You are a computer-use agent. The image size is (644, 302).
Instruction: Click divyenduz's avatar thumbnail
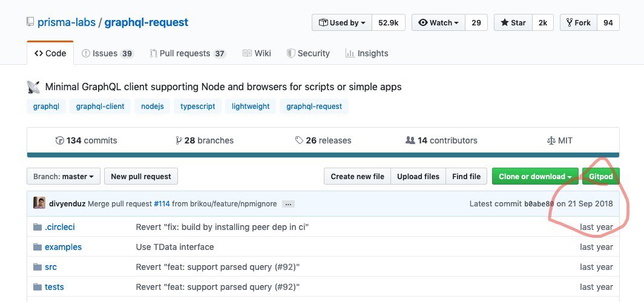point(39,203)
